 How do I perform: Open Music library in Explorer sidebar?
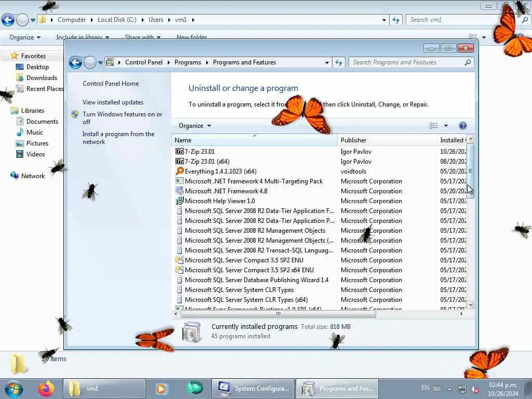coord(35,132)
